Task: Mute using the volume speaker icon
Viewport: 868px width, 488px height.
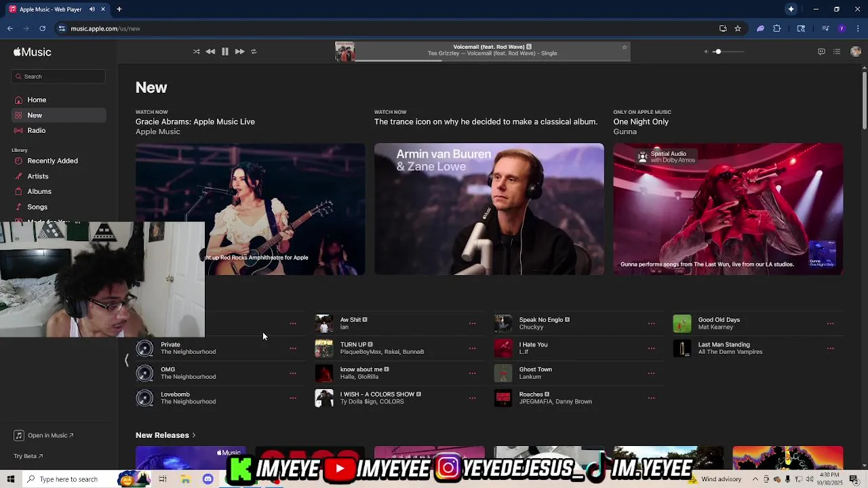Action: pyautogui.click(x=706, y=52)
